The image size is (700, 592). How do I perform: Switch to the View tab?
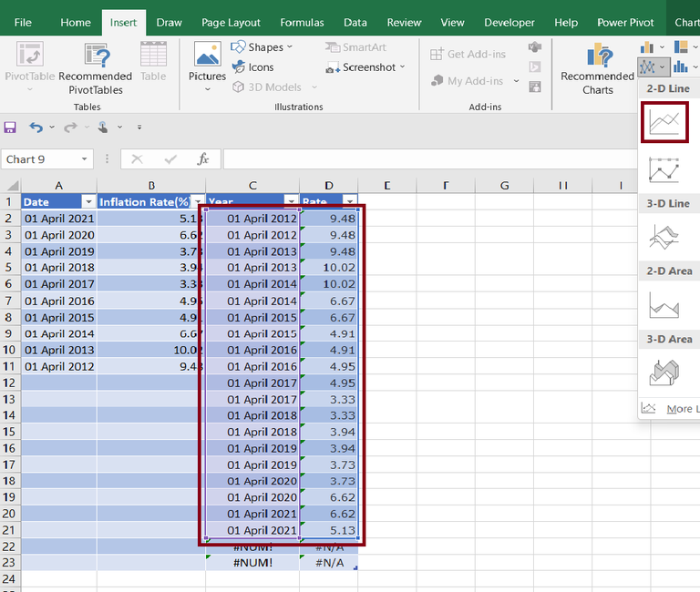[452, 22]
